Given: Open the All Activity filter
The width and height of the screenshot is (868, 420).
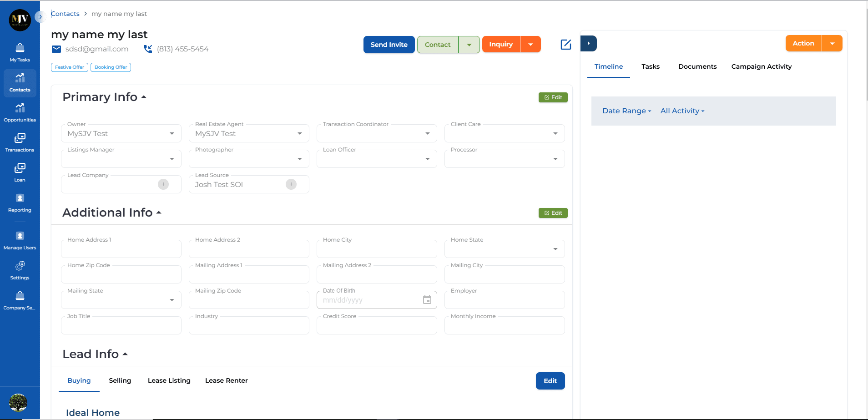Looking at the screenshot, I should click(x=682, y=111).
